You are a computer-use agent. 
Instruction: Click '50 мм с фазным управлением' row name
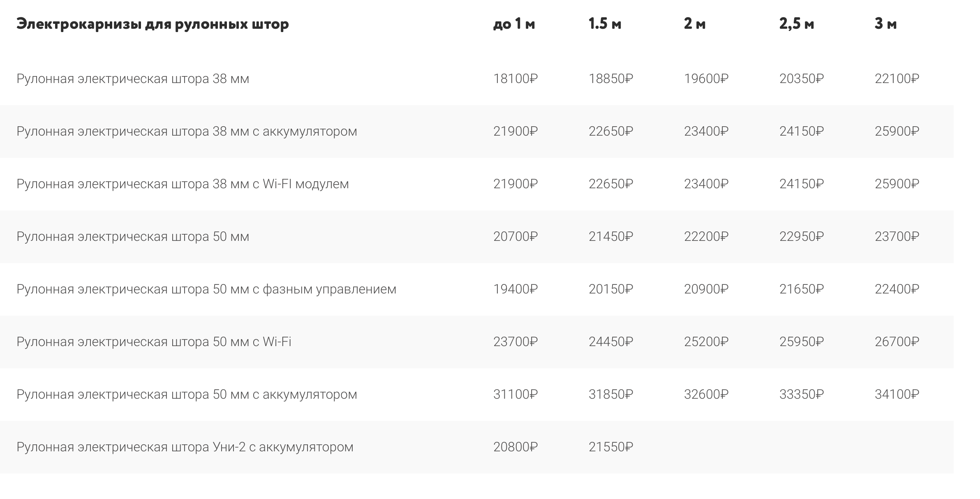pyautogui.click(x=206, y=289)
